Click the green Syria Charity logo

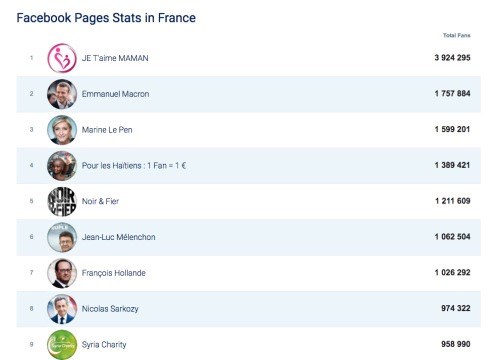[62, 345]
